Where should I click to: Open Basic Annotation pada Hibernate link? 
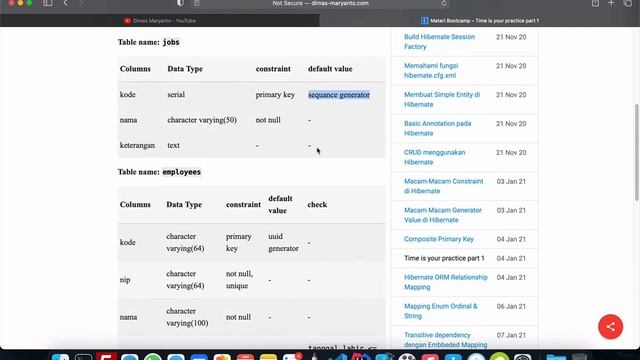(438, 128)
